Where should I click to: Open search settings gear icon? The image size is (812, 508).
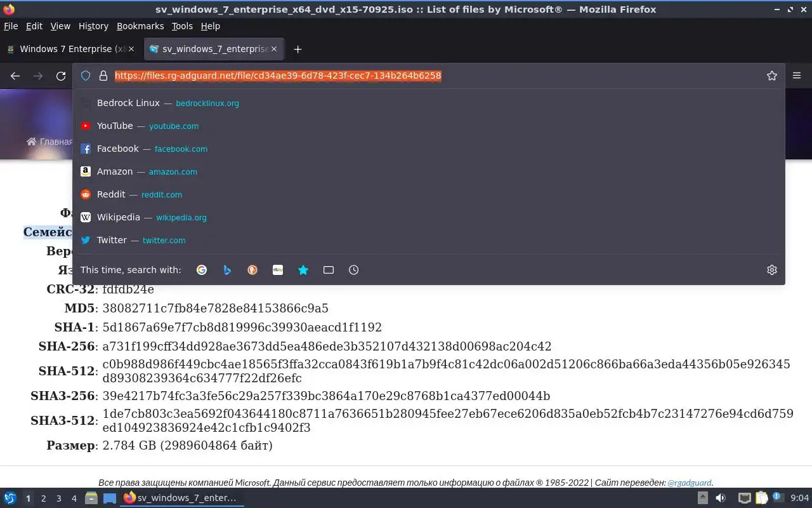point(772,270)
